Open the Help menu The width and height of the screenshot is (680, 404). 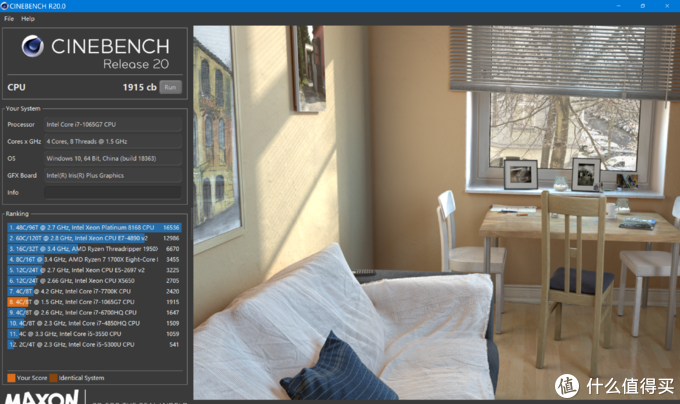click(28, 18)
